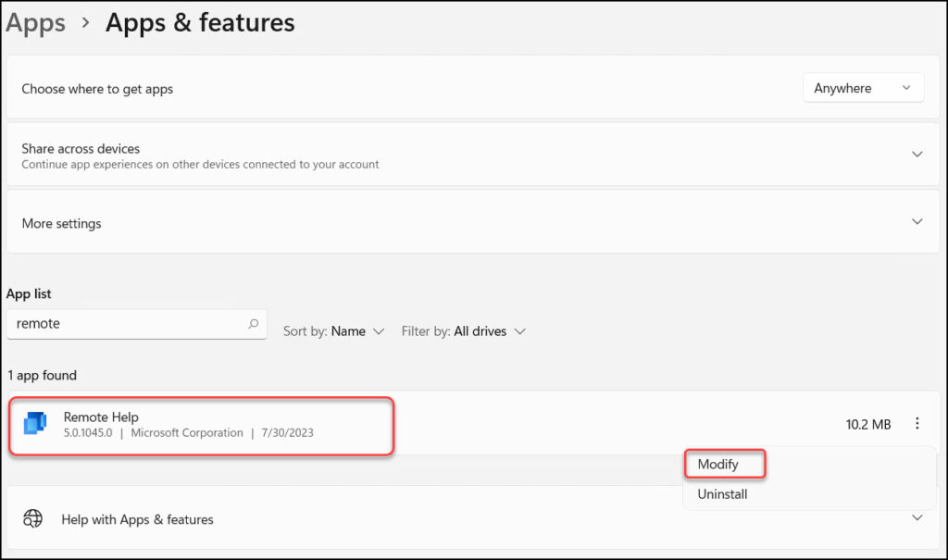This screenshot has width=948, height=560.
Task: Choose Modify from the context menu
Action: [x=718, y=465]
